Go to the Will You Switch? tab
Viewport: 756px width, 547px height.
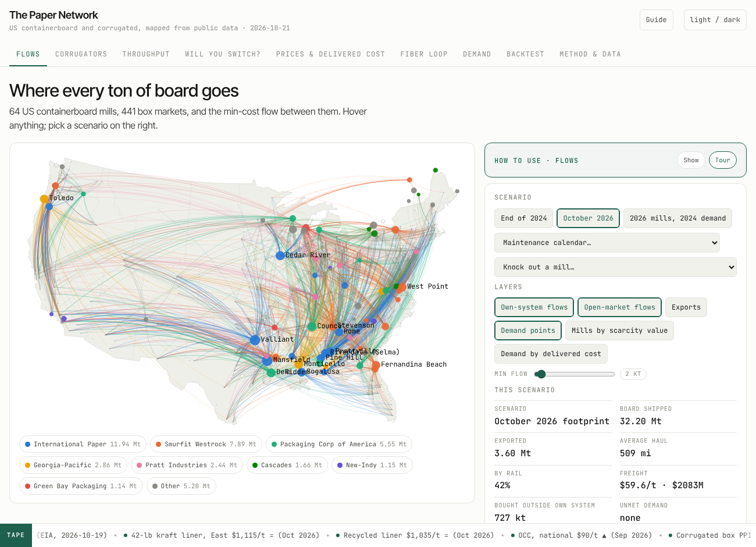click(223, 54)
